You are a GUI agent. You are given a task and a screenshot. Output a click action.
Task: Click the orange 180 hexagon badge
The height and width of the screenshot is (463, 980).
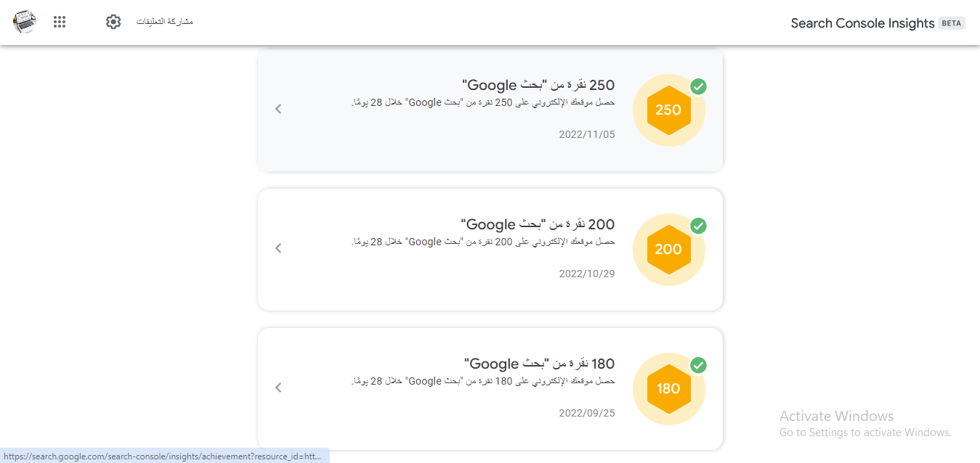[668, 389]
